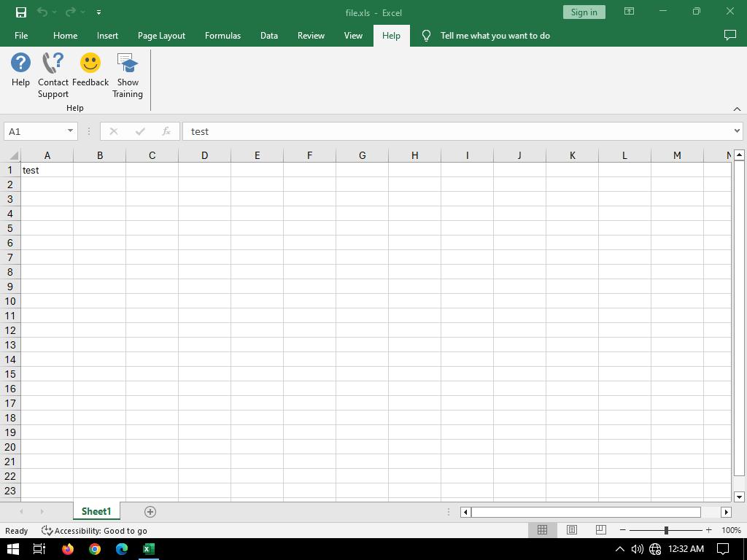Open the Formulas ribbon tab

click(222, 35)
